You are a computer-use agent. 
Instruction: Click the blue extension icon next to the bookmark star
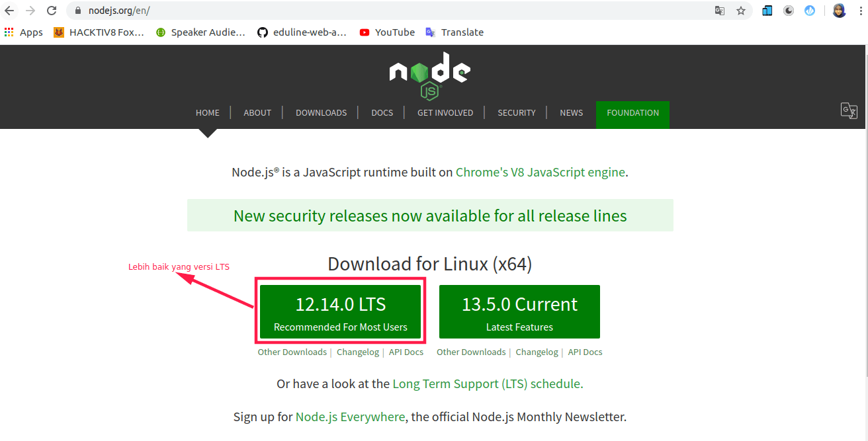(x=767, y=11)
